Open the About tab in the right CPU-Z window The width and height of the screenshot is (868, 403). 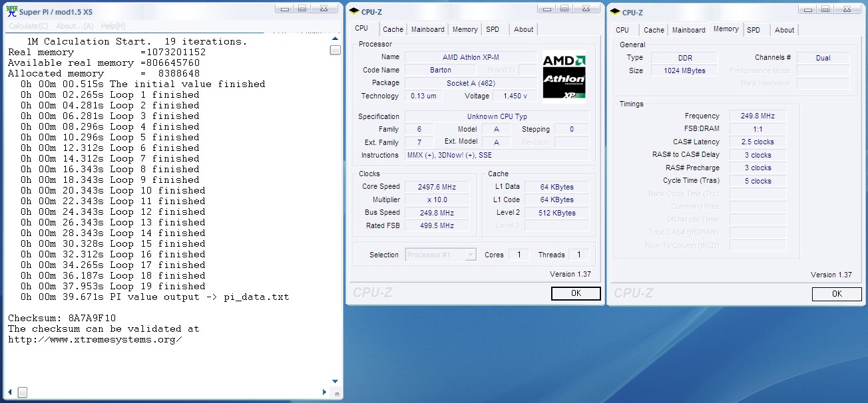coord(784,30)
